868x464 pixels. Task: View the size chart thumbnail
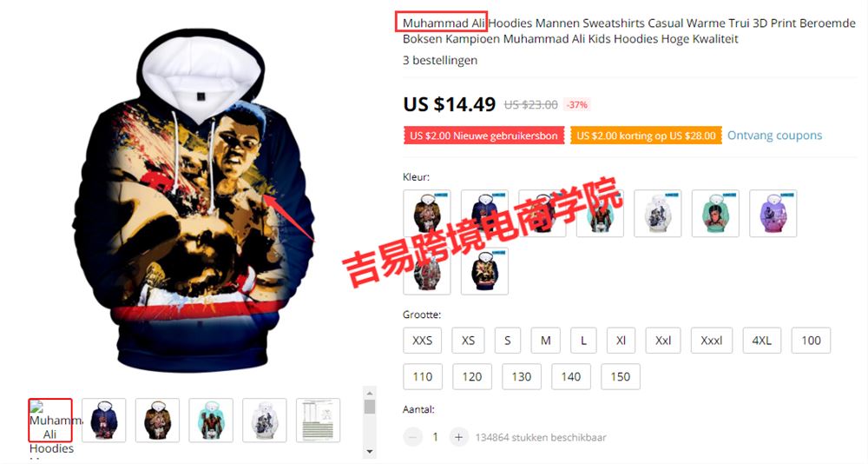(318, 421)
